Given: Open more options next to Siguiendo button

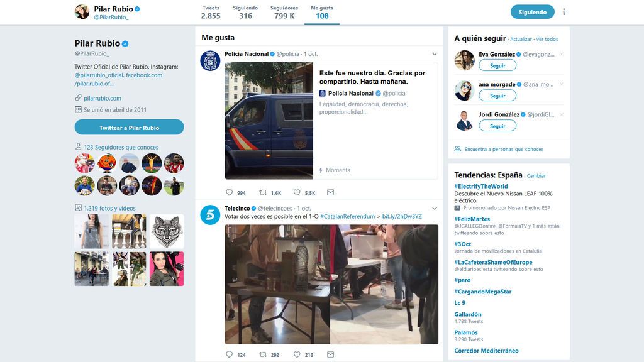Looking at the screenshot, I should coord(564,12).
